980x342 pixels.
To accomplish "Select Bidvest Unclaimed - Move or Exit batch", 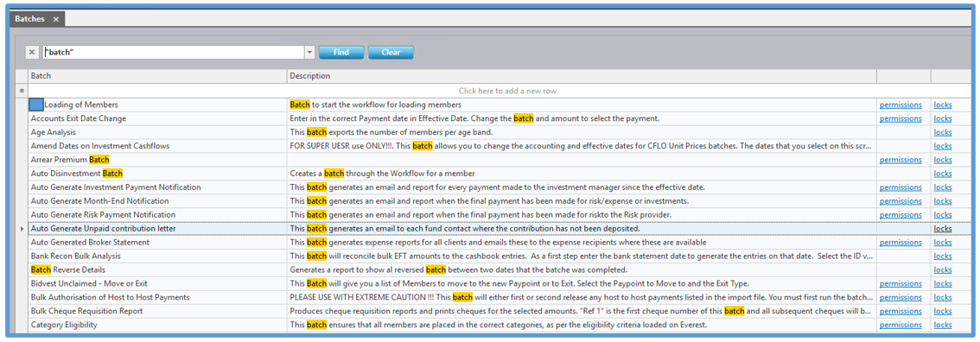I will coord(157,283).
